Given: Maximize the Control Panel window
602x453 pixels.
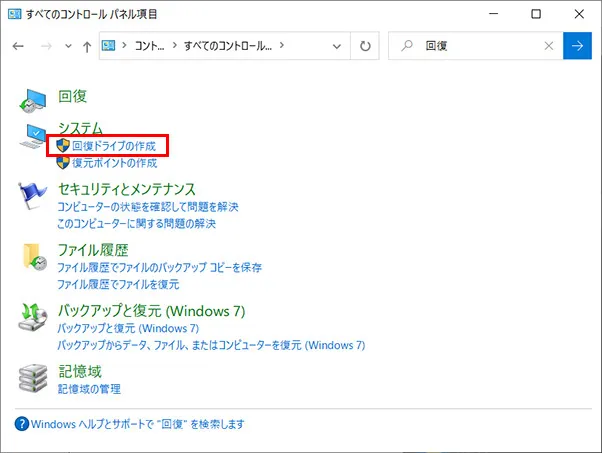Looking at the screenshot, I should (536, 14).
